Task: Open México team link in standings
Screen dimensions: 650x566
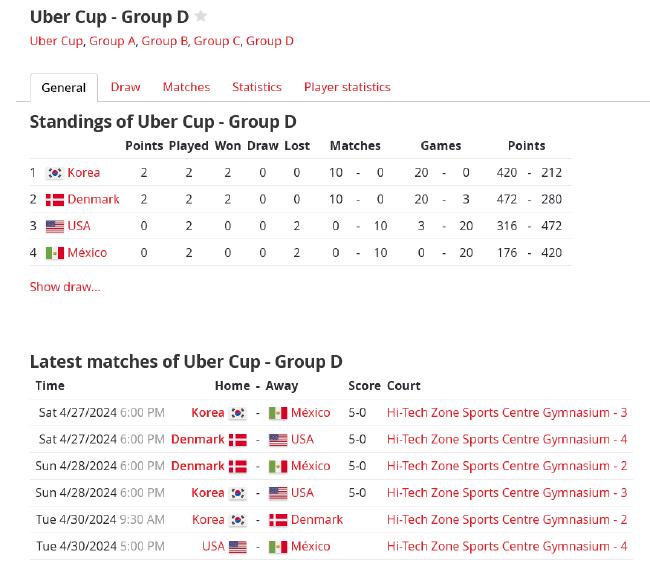Action: (87, 253)
